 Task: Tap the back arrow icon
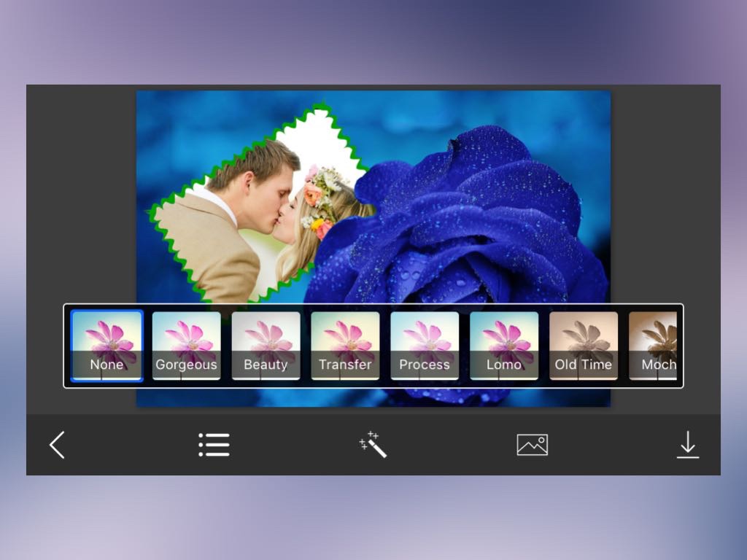[x=57, y=445]
